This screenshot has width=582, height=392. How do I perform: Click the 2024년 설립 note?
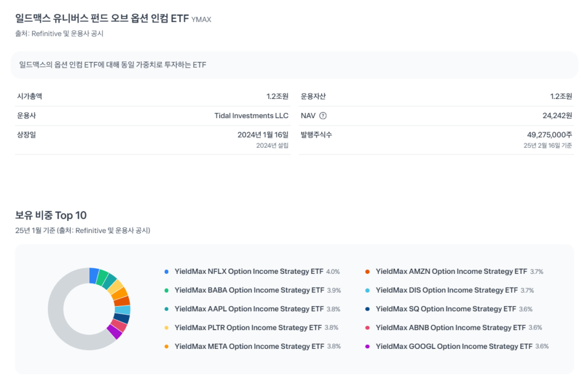tap(272, 146)
